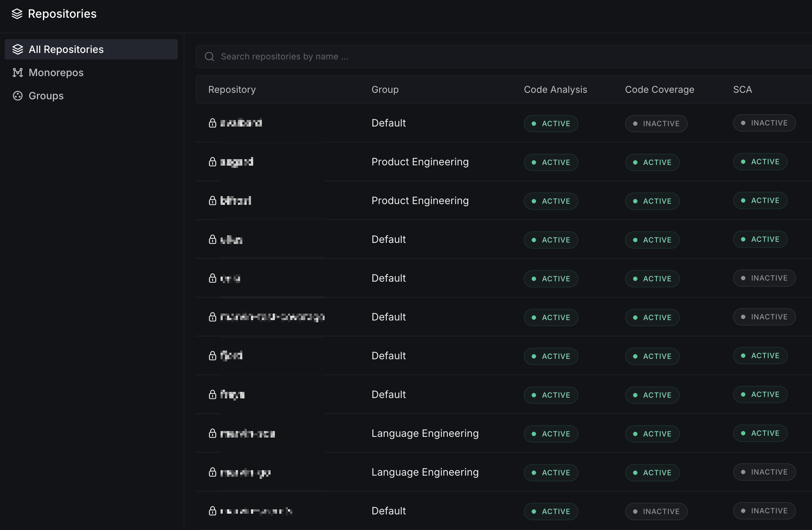Select All Repositories sidebar item
Image resolution: width=812 pixels, height=530 pixels.
pos(66,49)
